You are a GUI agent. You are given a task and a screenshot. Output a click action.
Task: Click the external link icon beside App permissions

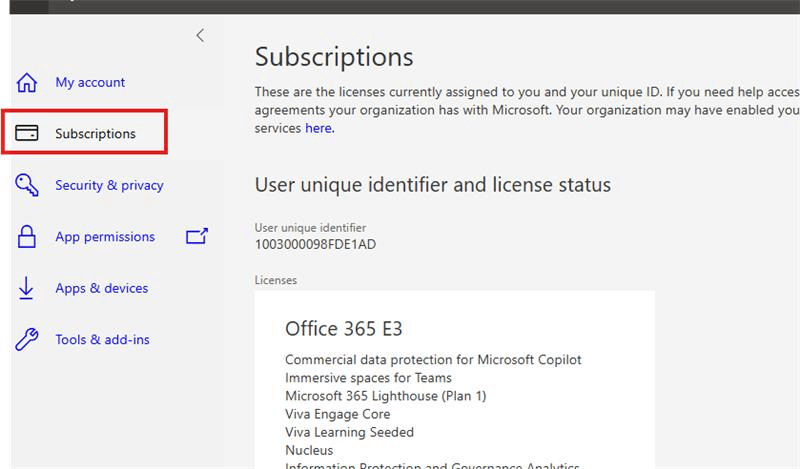point(197,236)
